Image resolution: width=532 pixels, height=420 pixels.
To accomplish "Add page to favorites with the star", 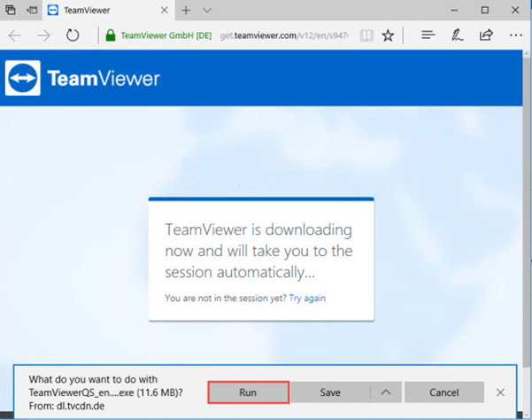I will pyautogui.click(x=388, y=35).
